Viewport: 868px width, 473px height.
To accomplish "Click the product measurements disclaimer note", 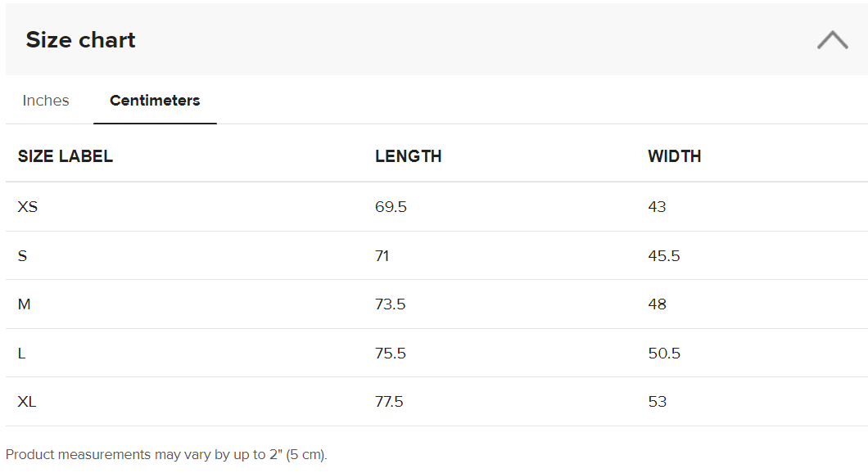I will point(166,455).
